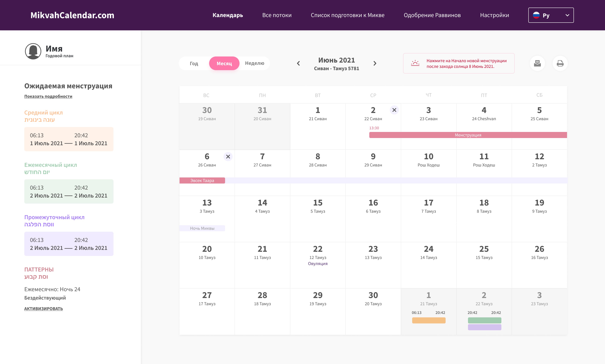Expand Показать подробности details

48,96
